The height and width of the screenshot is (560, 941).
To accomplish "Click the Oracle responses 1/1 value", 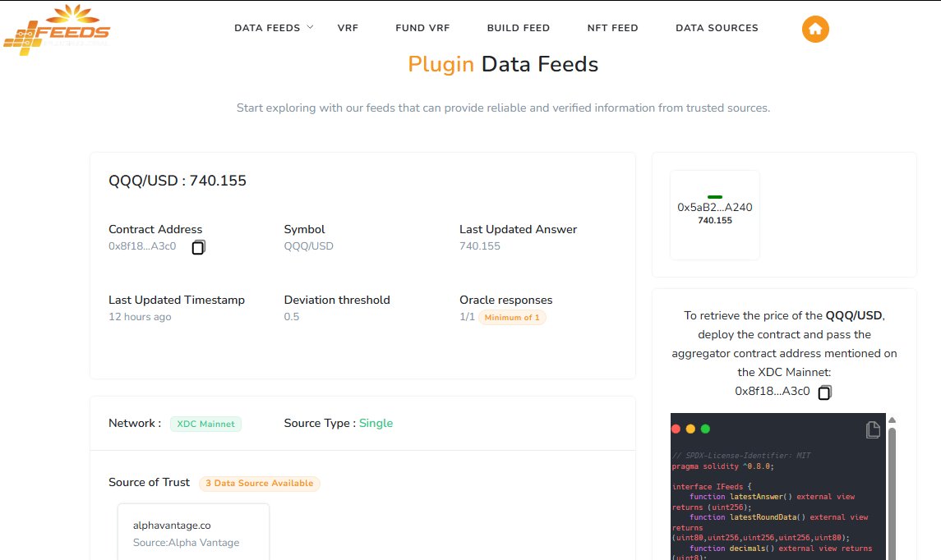I will (x=467, y=317).
